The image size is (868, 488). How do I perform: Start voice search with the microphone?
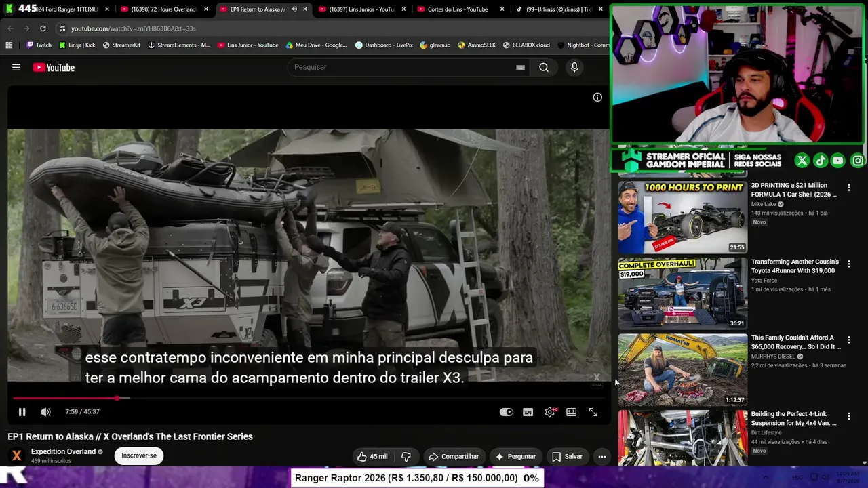coord(574,67)
